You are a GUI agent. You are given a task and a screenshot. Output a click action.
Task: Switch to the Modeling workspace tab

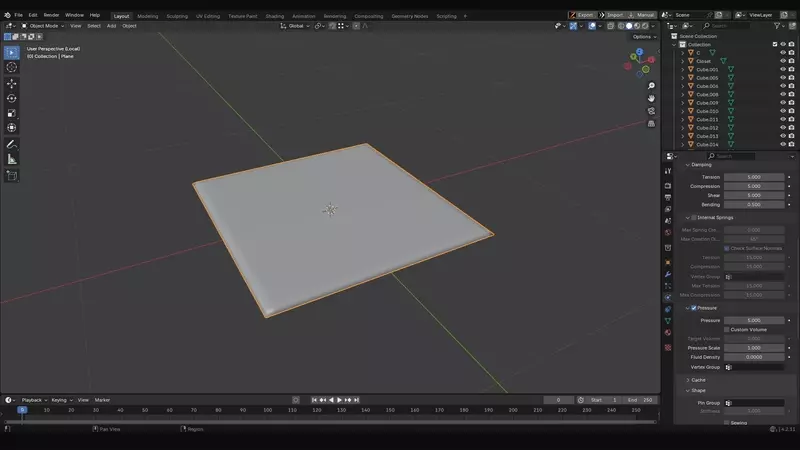[x=147, y=16]
